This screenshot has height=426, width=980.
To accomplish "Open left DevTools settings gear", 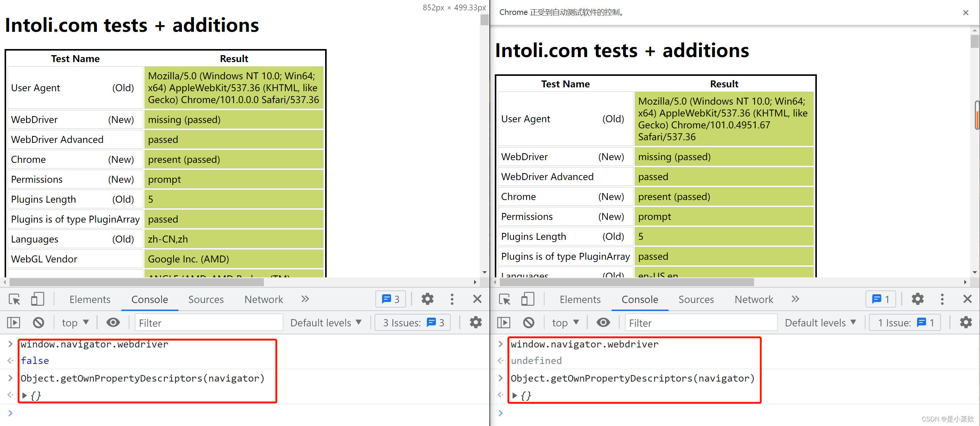I will [x=427, y=299].
